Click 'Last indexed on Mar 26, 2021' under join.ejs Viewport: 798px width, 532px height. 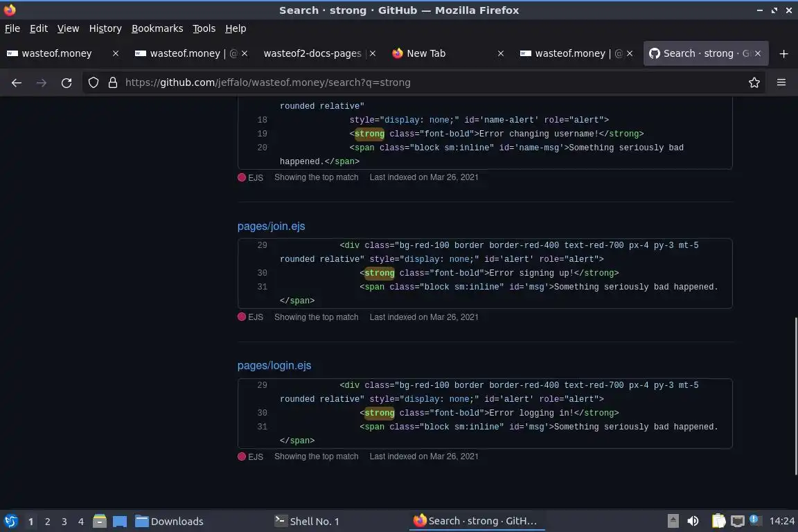tap(424, 317)
